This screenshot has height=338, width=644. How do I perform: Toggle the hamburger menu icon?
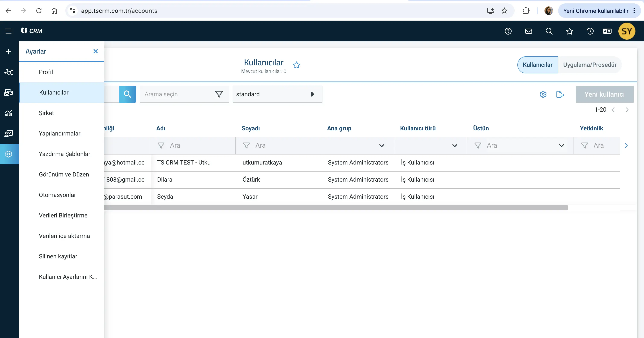tap(9, 31)
